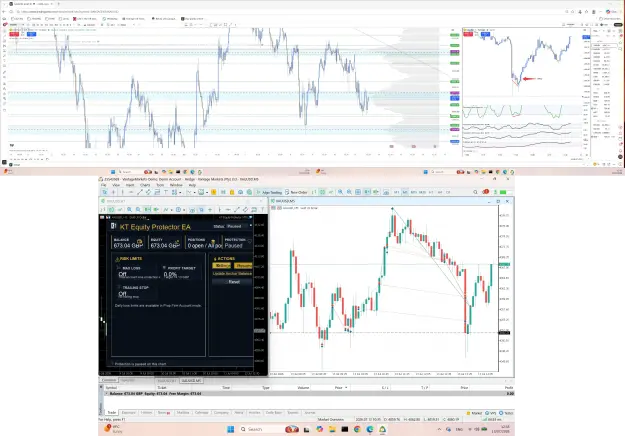The image size is (625, 436).
Task: Click Reset in EA Actions panel
Action: coord(232,282)
